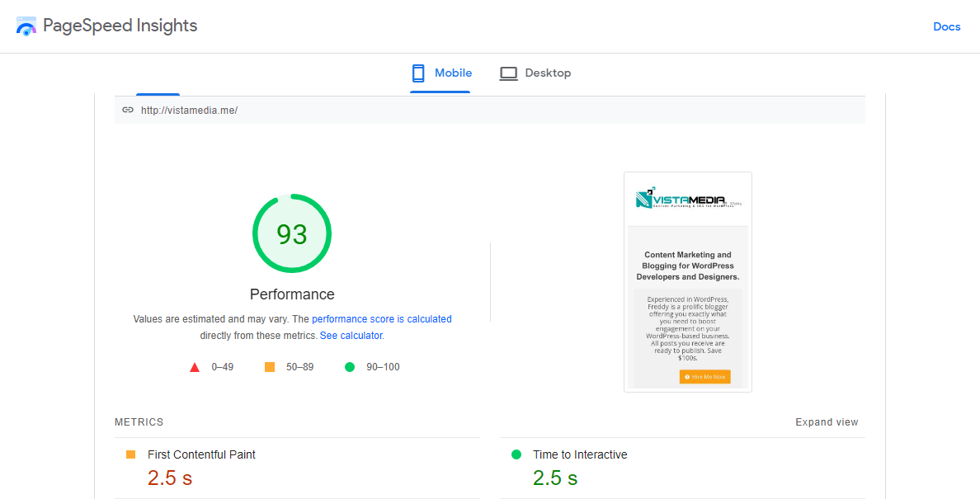Viewport: 980px width, 499px height.
Task: Click the Performance heading
Action: click(x=292, y=294)
